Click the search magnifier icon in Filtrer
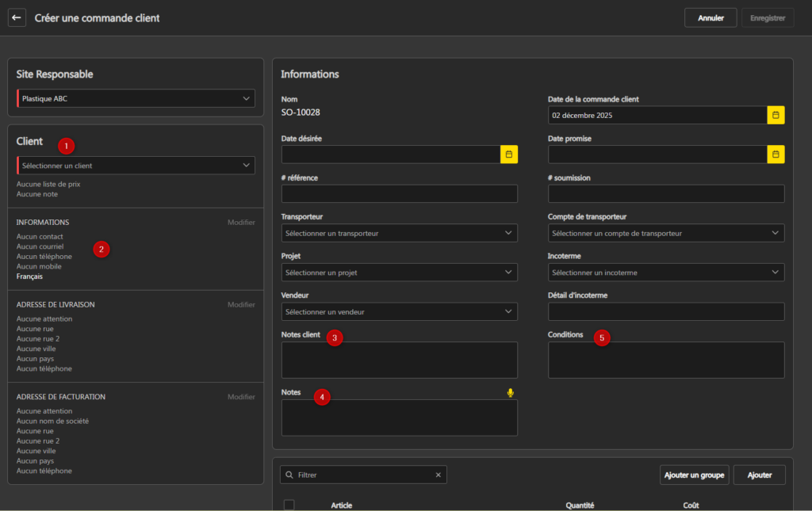The height and width of the screenshot is (511, 812). (289, 475)
